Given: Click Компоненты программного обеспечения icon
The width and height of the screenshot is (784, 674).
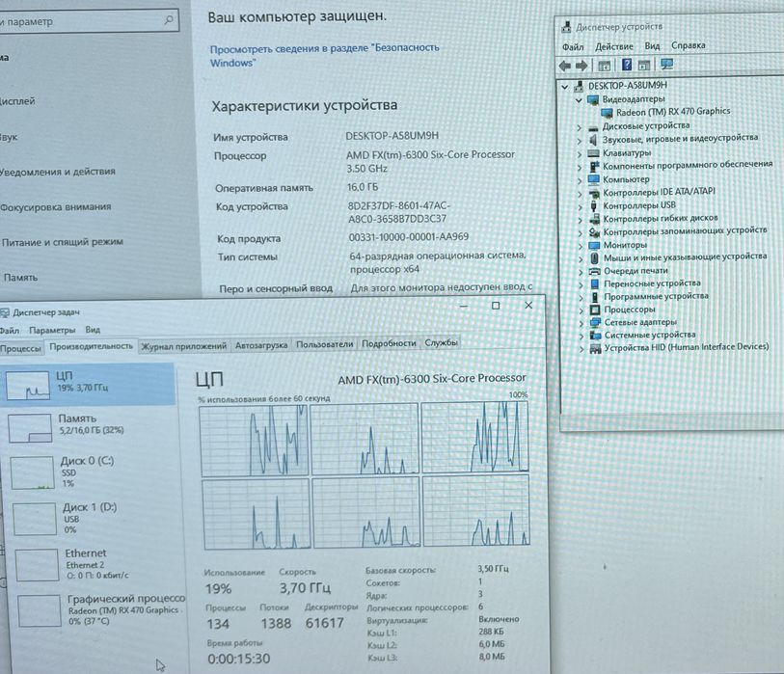Looking at the screenshot, I should click(x=594, y=166).
